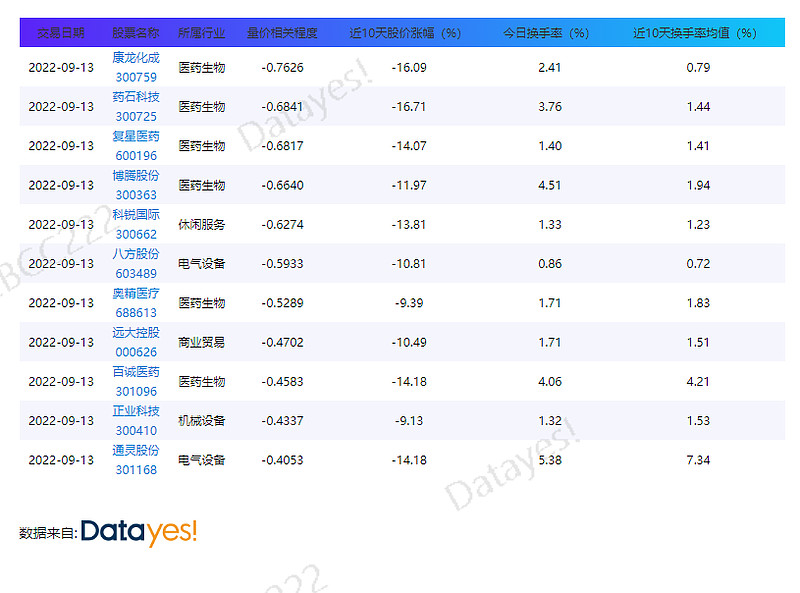The image size is (800, 593).
Task: Open the 药石科技 stock link
Action: pos(136,97)
